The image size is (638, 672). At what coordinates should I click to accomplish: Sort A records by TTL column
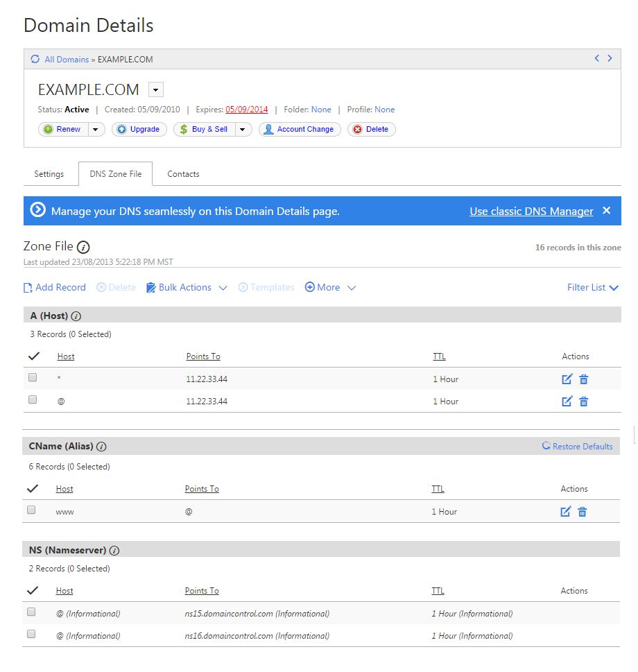439,356
